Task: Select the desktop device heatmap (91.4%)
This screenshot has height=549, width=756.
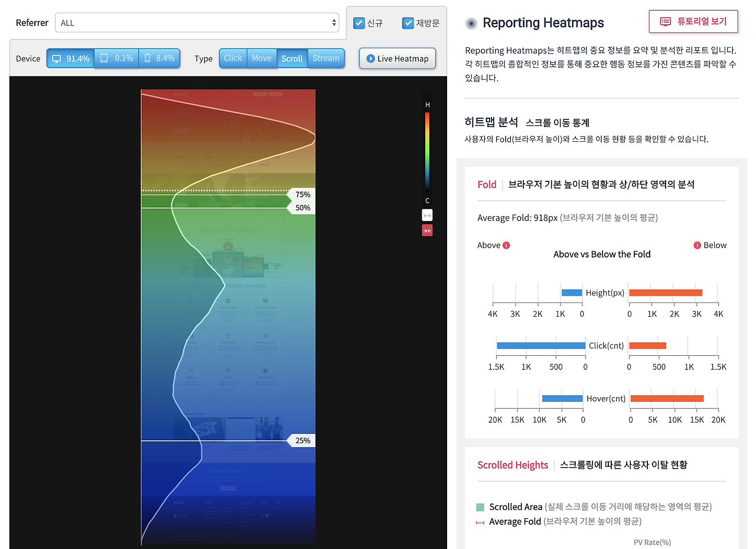Action: (70, 58)
